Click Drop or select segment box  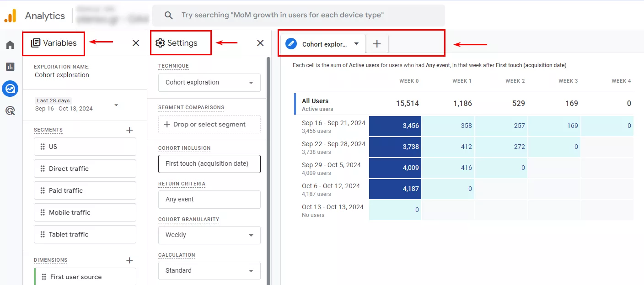pos(209,124)
